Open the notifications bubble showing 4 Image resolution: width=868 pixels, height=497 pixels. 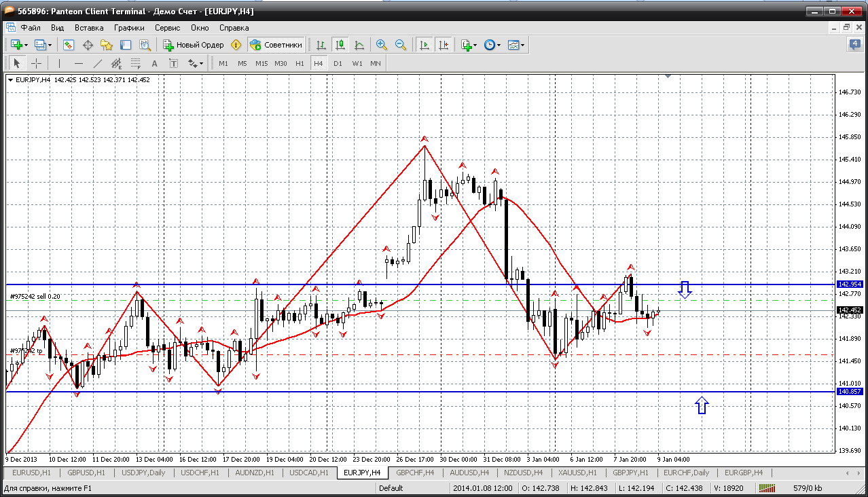point(854,45)
